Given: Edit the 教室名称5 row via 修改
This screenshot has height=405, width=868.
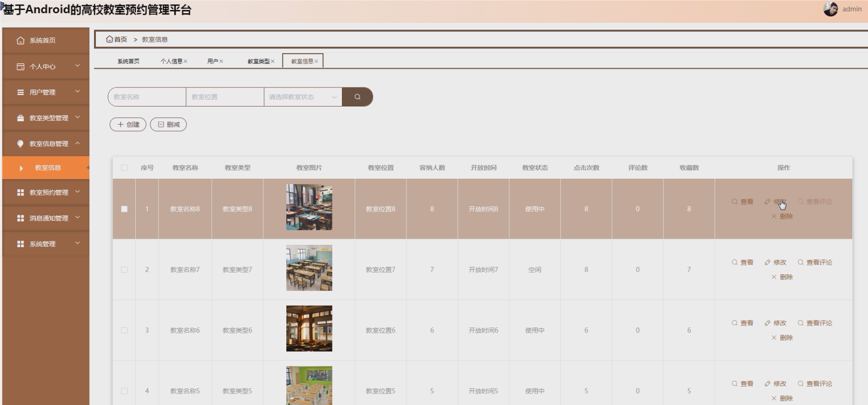Looking at the screenshot, I should click(775, 384).
